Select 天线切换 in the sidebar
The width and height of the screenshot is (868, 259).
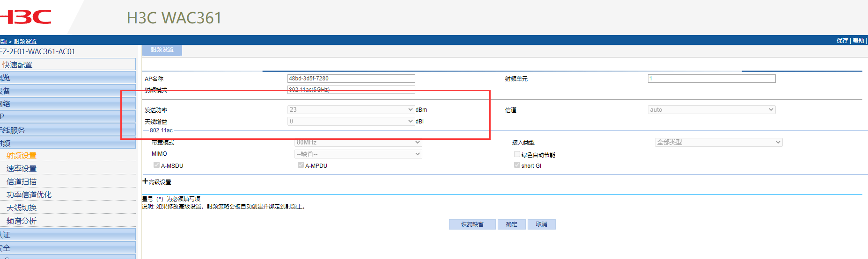(22, 208)
